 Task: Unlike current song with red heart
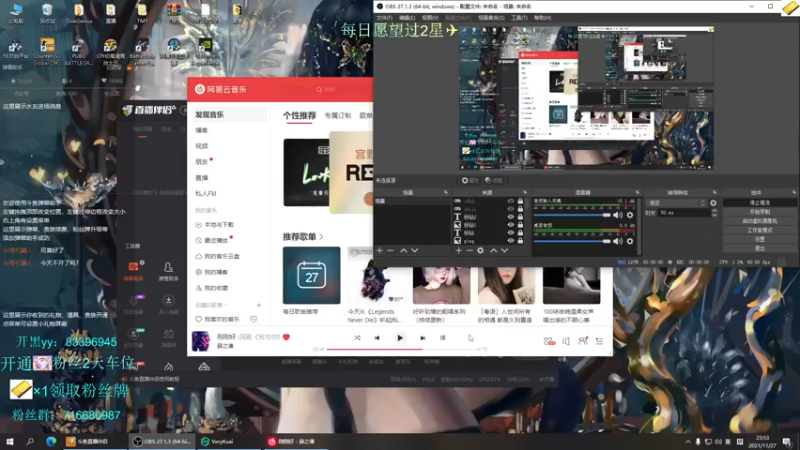(x=286, y=337)
